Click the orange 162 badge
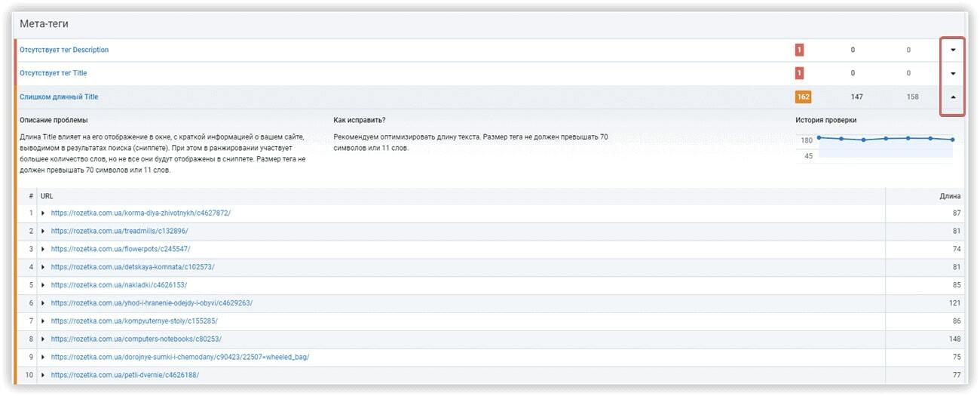Screen dimensions: 980x396 pyautogui.click(x=803, y=97)
